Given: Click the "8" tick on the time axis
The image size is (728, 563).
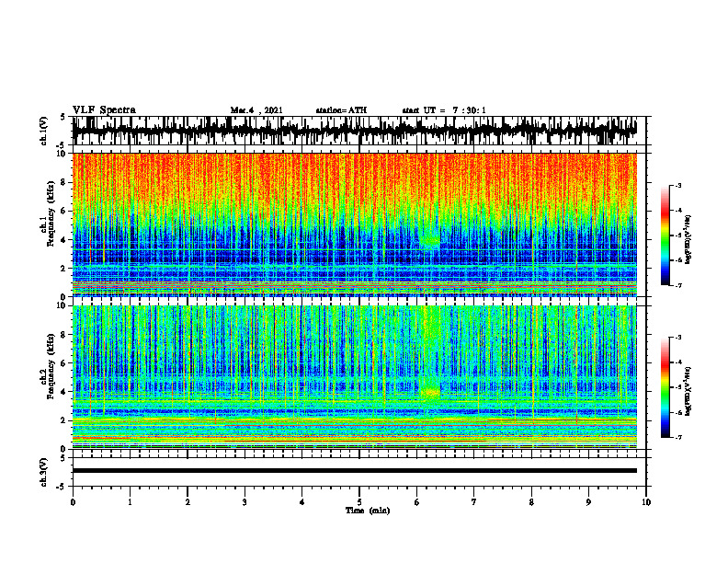Looking at the screenshot, I should tap(531, 502).
